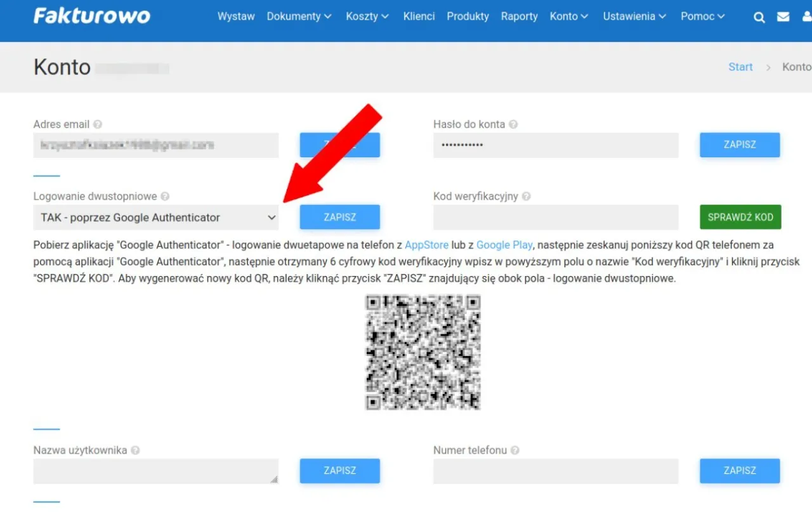Open the search magnifier in the top bar
This screenshot has width=812, height=512.
point(759,16)
